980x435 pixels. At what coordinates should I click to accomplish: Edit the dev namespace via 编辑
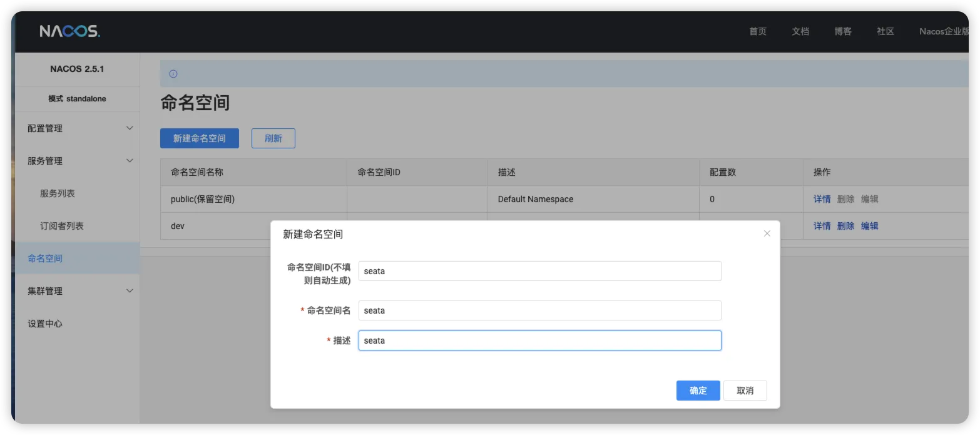point(870,226)
